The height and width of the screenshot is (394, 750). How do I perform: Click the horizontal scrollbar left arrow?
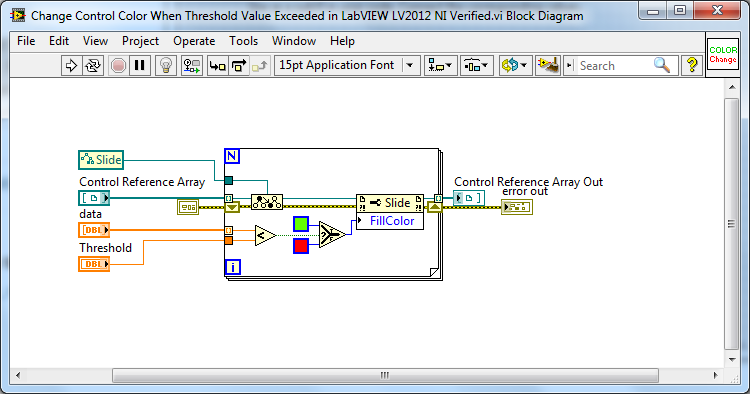tap(18, 375)
